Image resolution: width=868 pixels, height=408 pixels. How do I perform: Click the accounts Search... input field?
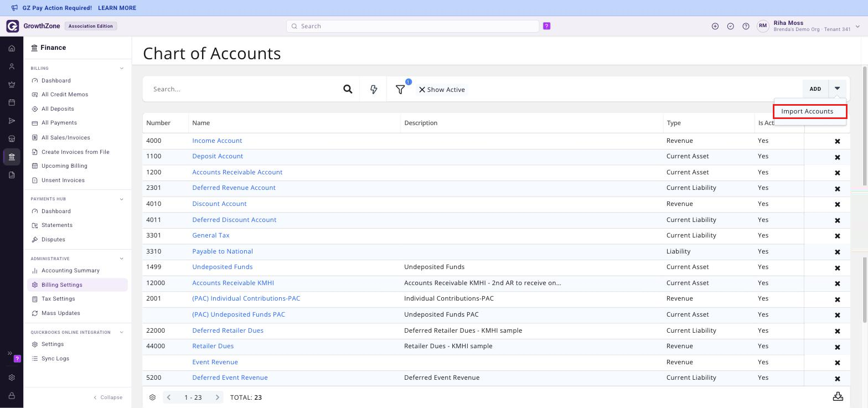tap(244, 89)
